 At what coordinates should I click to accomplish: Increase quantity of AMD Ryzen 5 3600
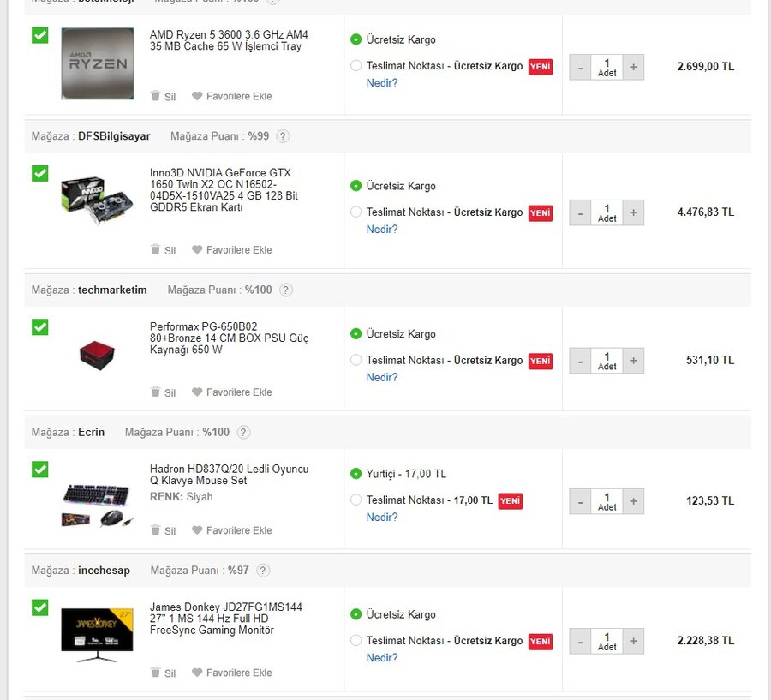click(x=633, y=67)
